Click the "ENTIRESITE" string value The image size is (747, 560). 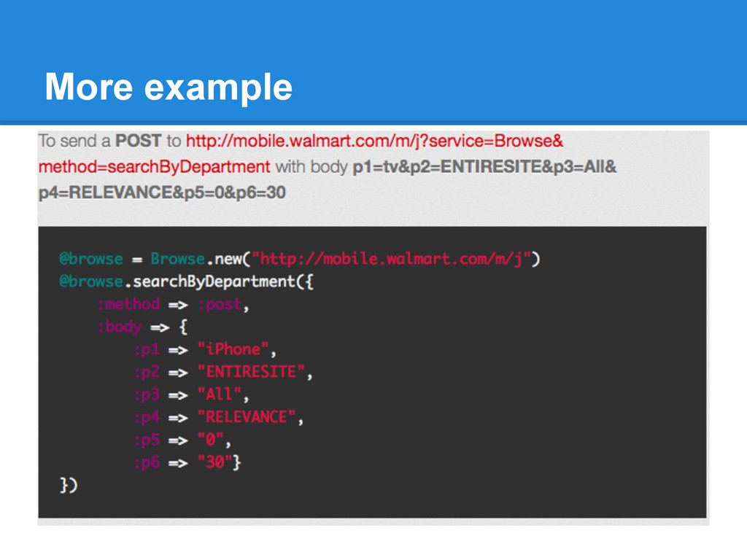coord(251,372)
